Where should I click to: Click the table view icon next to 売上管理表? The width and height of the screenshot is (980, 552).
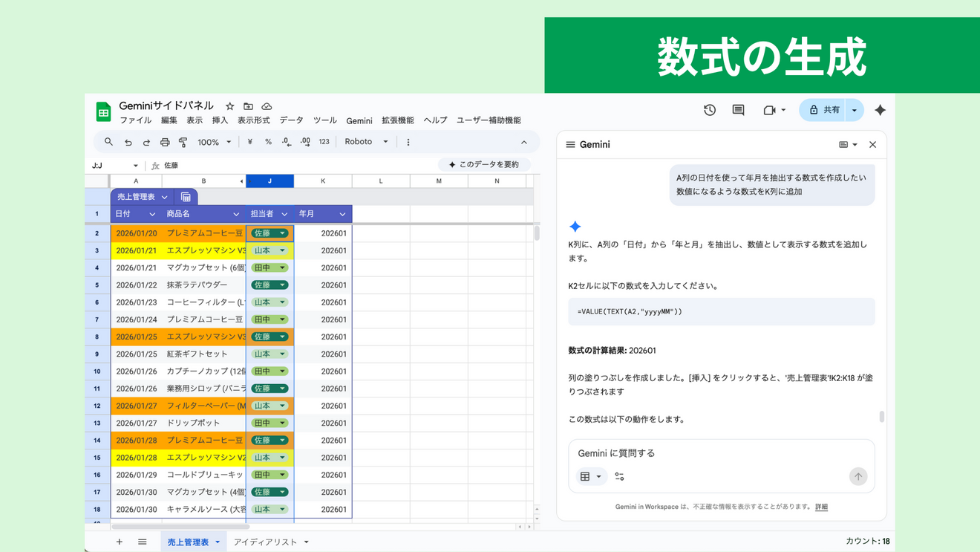(186, 197)
